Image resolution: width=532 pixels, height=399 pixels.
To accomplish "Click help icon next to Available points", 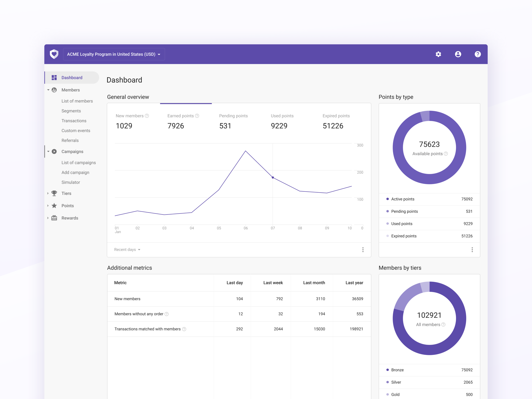I will pyautogui.click(x=446, y=154).
